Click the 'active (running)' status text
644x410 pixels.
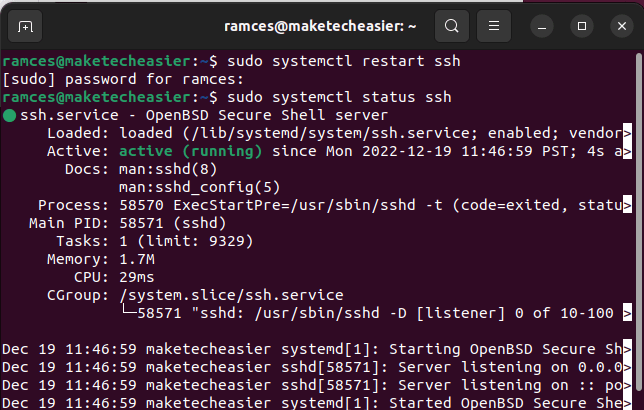pyautogui.click(x=191, y=152)
